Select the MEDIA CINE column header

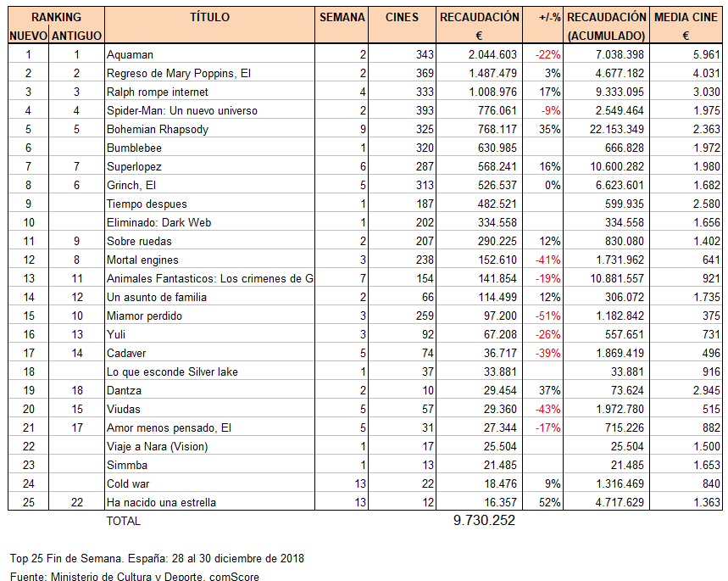tap(686, 17)
